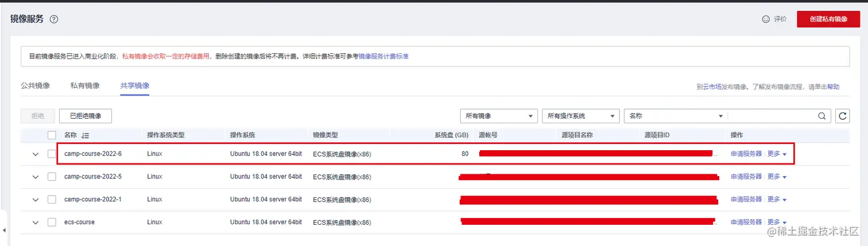Click the 源项目ID column header
Image resolution: width=868 pixels, height=246 pixels.
tap(657, 135)
